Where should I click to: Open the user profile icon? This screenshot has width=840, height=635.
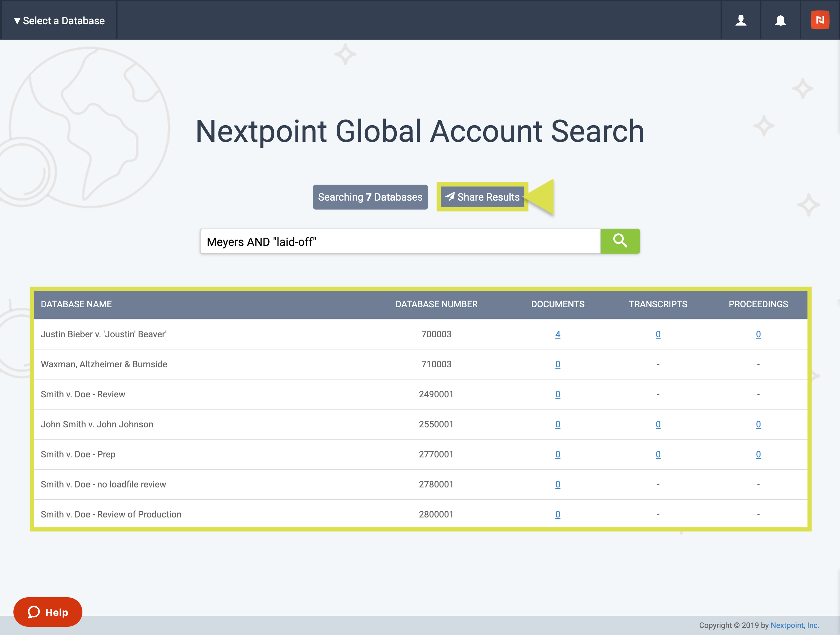pyautogui.click(x=740, y=20)
